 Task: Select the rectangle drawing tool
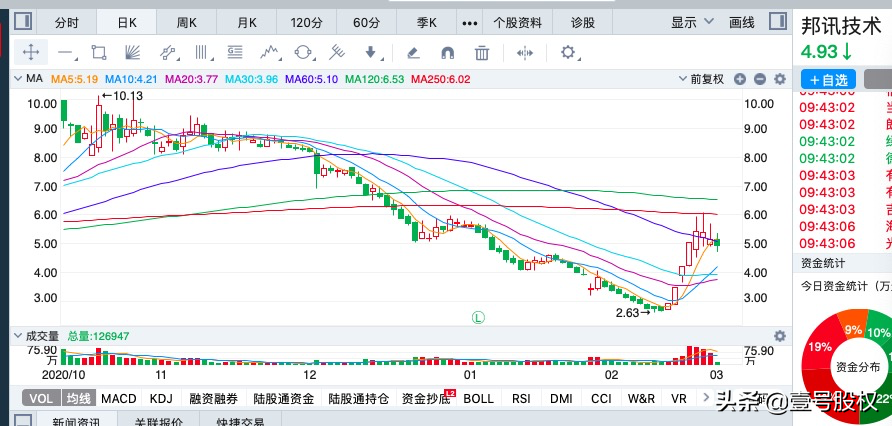coord(98,53)
